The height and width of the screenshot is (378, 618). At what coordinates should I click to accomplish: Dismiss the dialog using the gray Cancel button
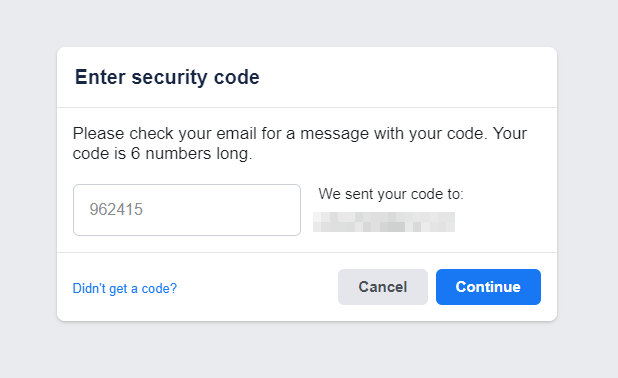click(x=383, y=287)
